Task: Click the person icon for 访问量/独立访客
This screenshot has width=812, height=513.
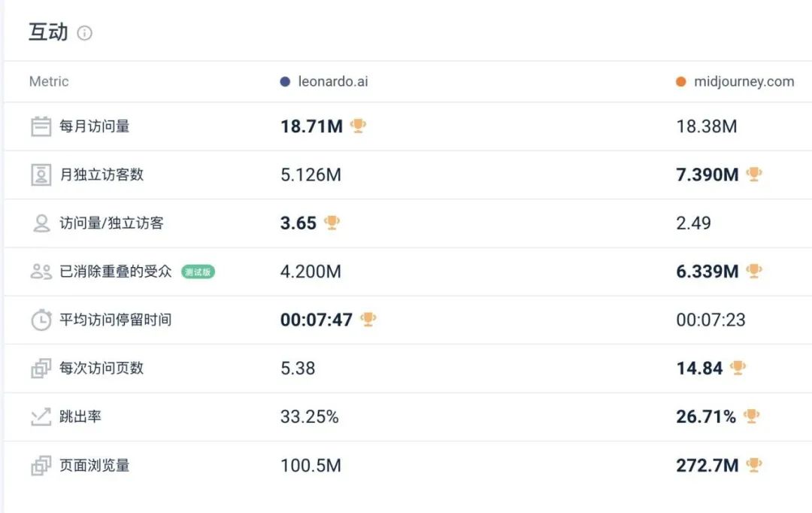Action: pyautogui.click(x=41, y=223)
